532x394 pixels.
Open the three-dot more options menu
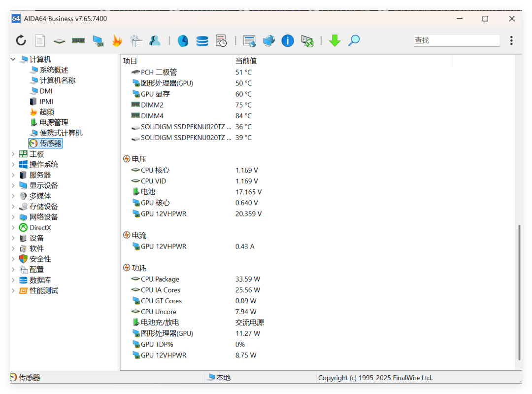[511, 40]
